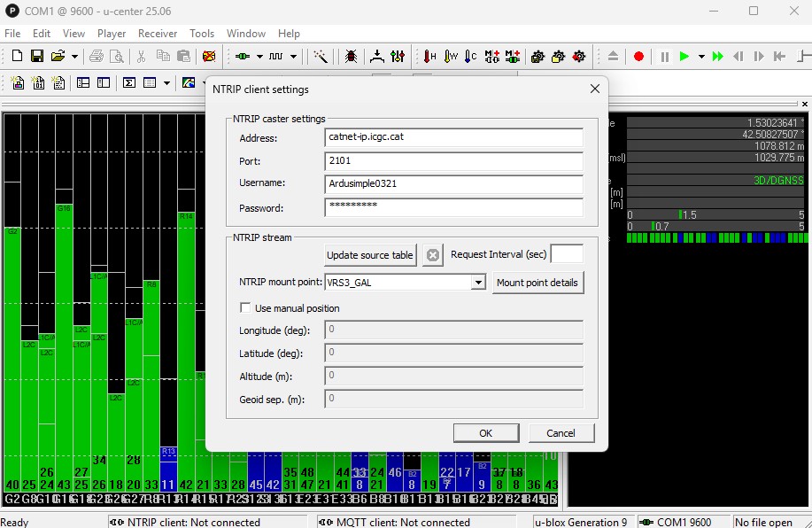Open the debug bug icon
The image size is (812, 528).
(x=351, y=57)
